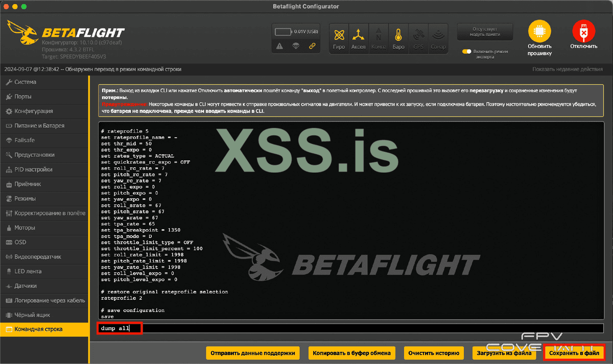The width and height of the screenshot is (613, 364).
Task: Open the Конфигурация tab
Action: pyautogui.click(x=44, y=111)
